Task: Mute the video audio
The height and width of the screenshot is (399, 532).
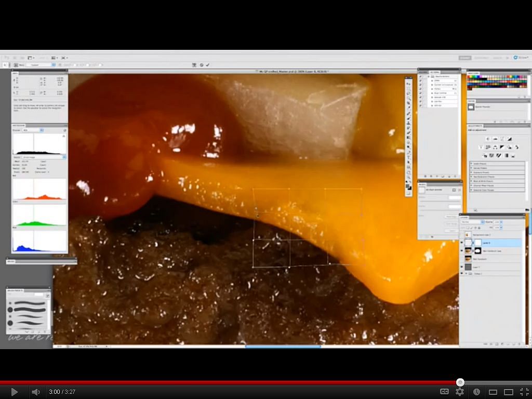Action: [35, 392]
